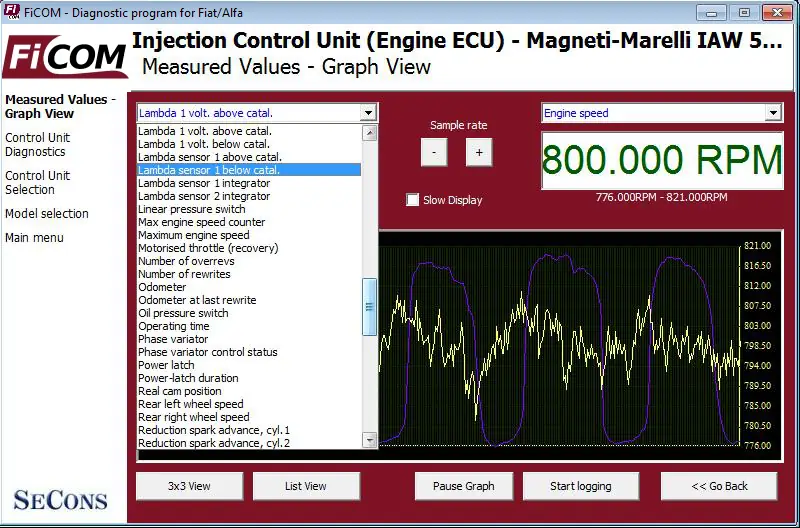Select Odometer at last rewrite
The height and width of the screenshot is (528, 800).
click(249, 300)
